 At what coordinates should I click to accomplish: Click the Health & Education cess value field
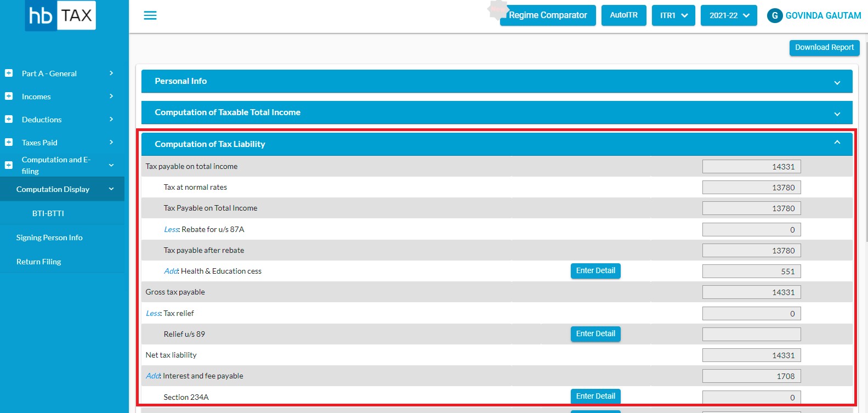(x=752, y=271)
